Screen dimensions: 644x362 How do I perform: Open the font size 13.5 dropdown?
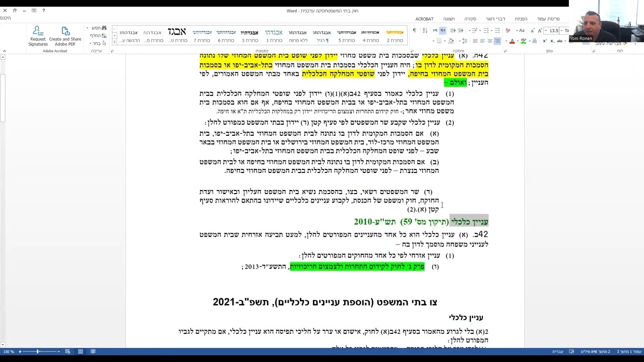546,31
